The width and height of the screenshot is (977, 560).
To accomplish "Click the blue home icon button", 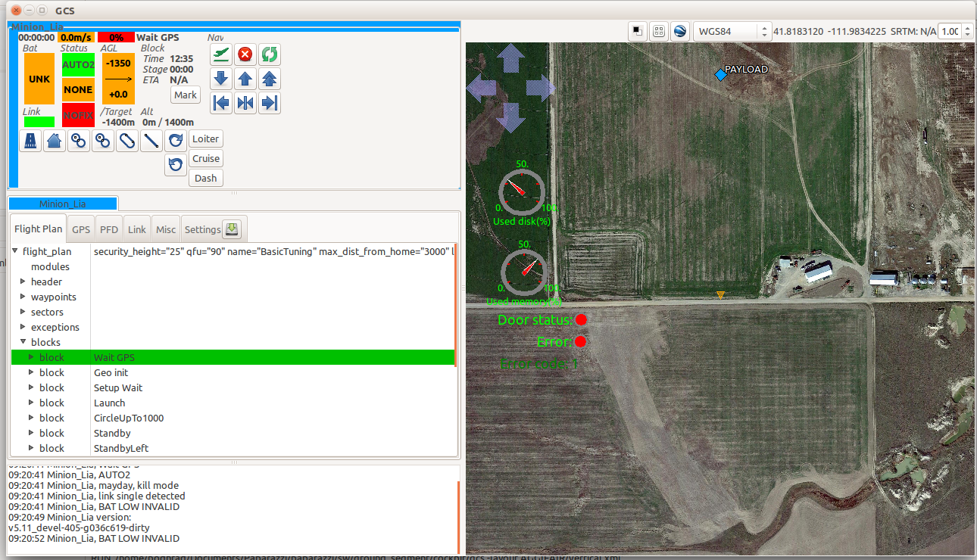I will pos(55,141).
